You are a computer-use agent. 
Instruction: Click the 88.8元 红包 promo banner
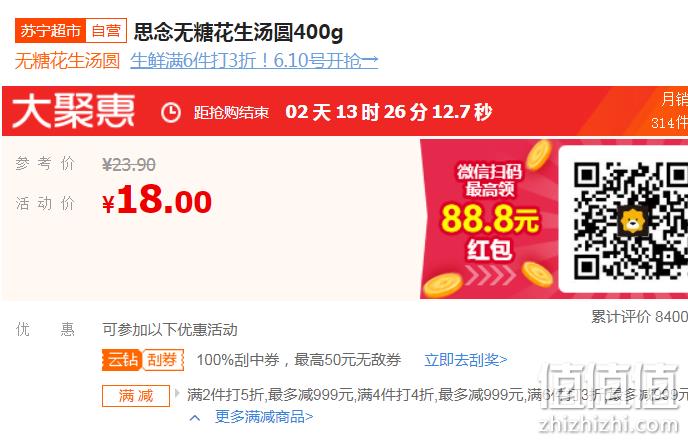pyautogui.click(x=489, y=219)
